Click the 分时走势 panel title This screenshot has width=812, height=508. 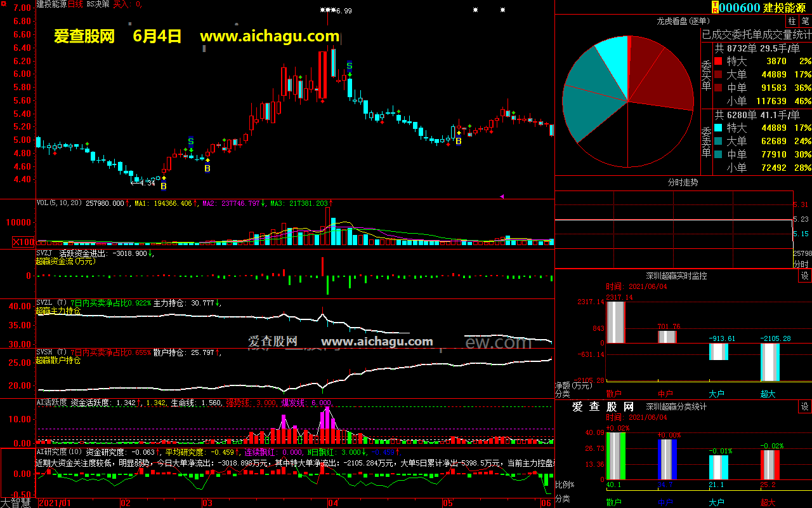[683, 182]
